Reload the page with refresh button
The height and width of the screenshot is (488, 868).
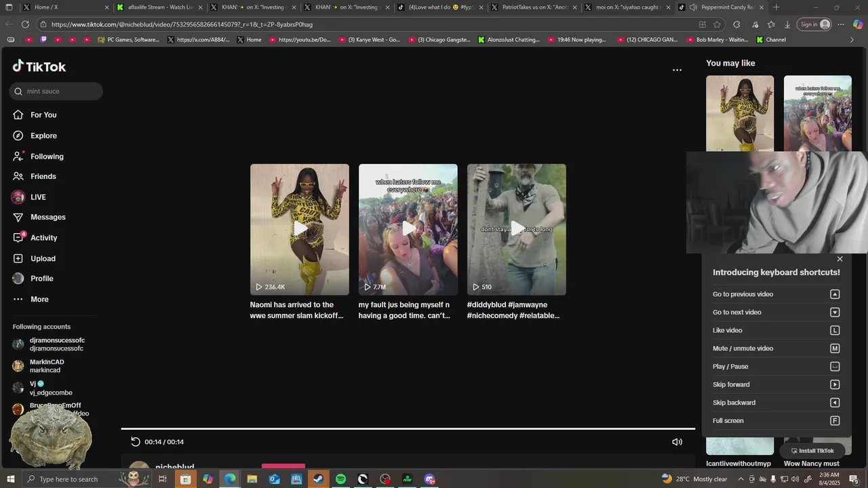25,24
